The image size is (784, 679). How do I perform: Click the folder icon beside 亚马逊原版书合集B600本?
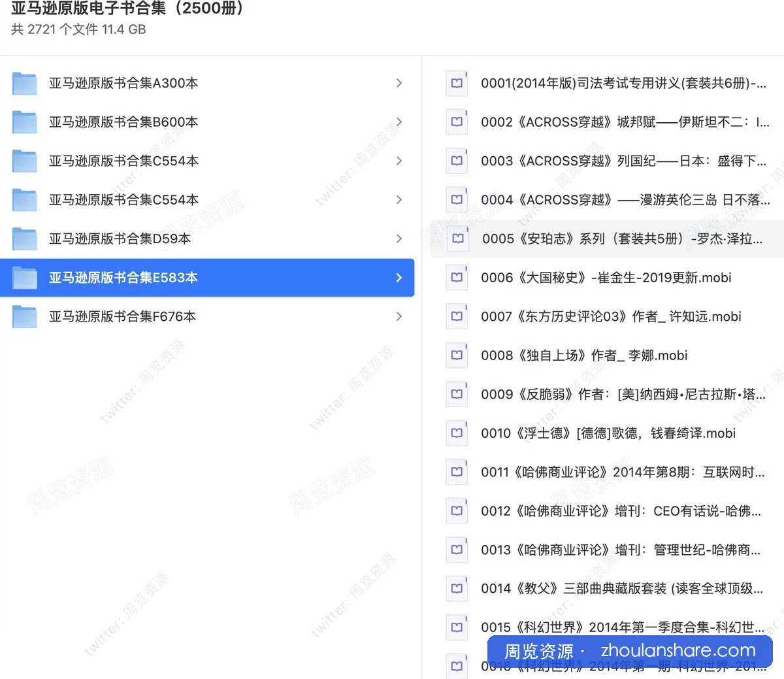(25, 122)
